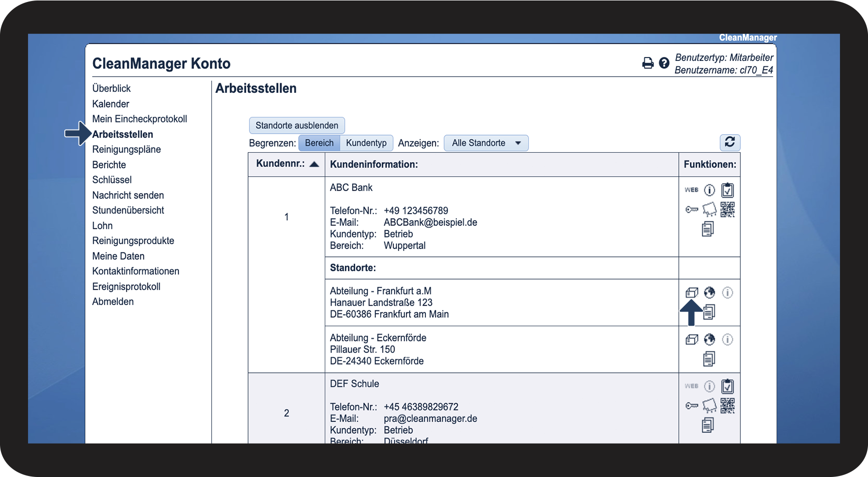Click the box icon for Abteilung Eckernförde
868x477 pixels.
692,339
